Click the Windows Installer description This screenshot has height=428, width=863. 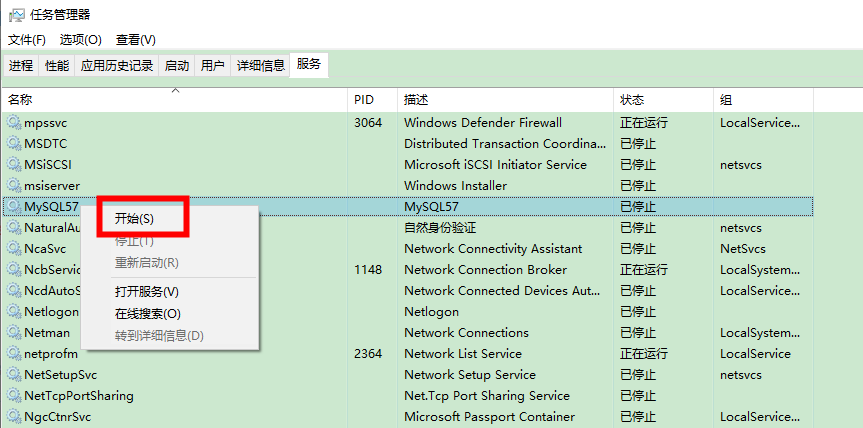click(455, 185)
